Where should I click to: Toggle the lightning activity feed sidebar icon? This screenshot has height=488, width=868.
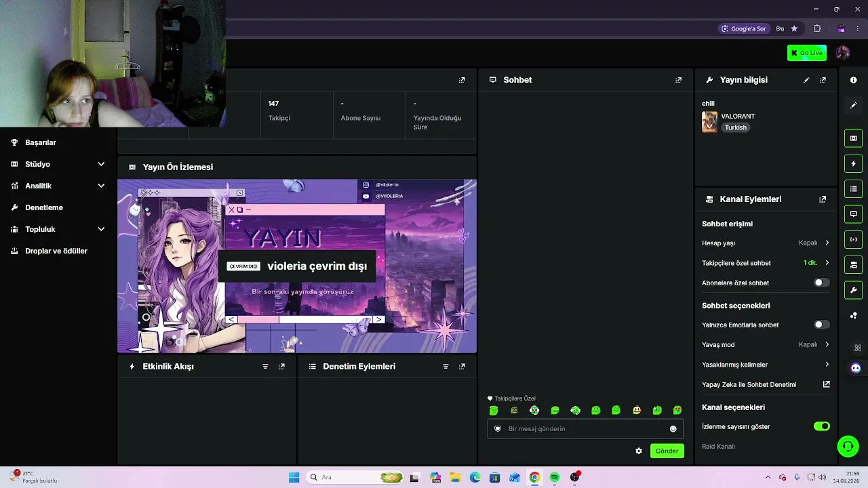pos(854,163)
